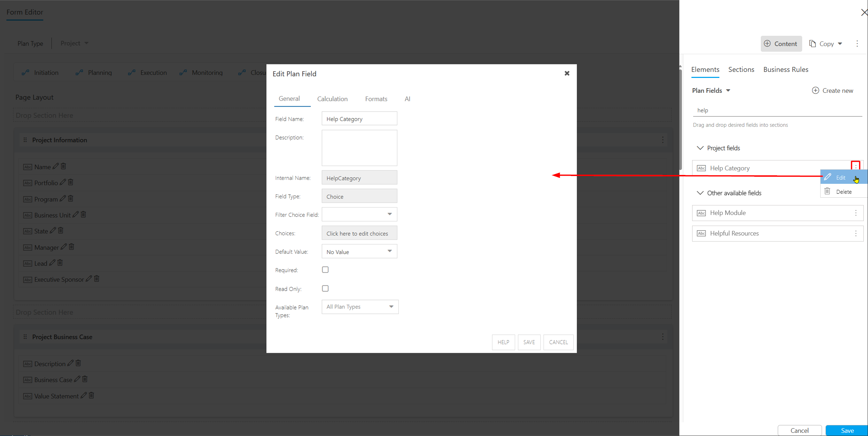Screen dimensions: 868x436
Task: Open the Project plan type dropdown
Action: (74, 43)
